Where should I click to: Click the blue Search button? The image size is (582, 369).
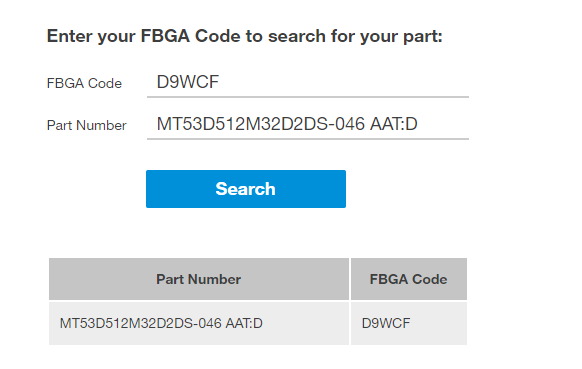point(246,189)
